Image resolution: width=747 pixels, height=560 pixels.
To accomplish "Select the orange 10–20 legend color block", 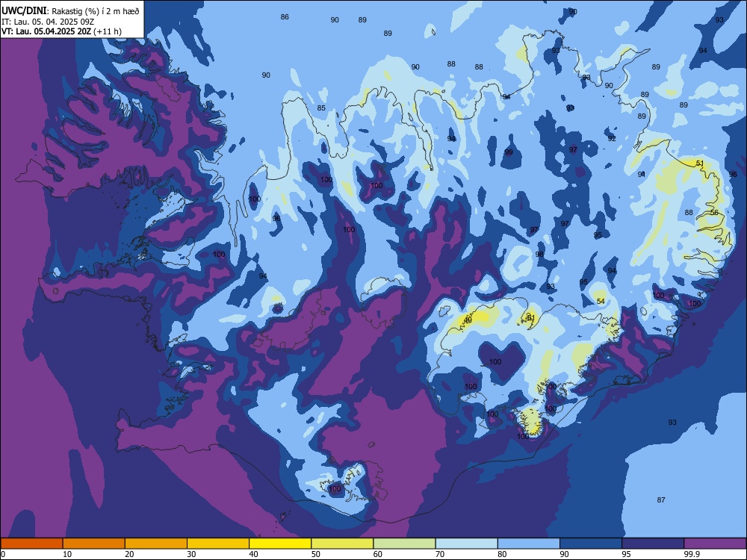I will coord(94,544).
